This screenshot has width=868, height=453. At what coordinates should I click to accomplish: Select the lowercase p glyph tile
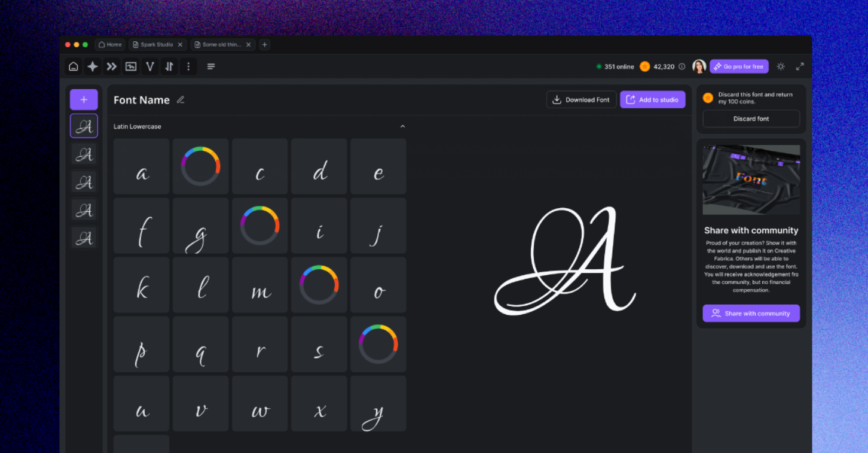(x=142, y=344)
